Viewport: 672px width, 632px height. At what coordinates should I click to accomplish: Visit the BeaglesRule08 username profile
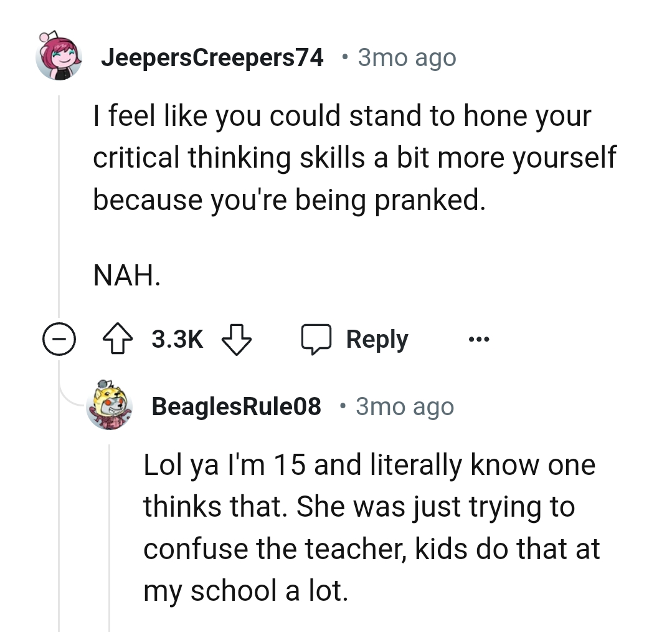237,406
